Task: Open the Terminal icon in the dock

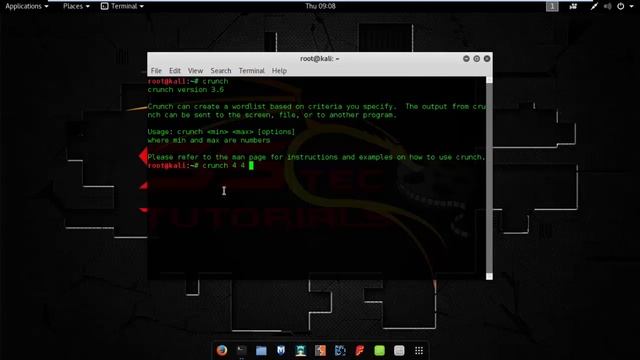Action: pos(242,350)
